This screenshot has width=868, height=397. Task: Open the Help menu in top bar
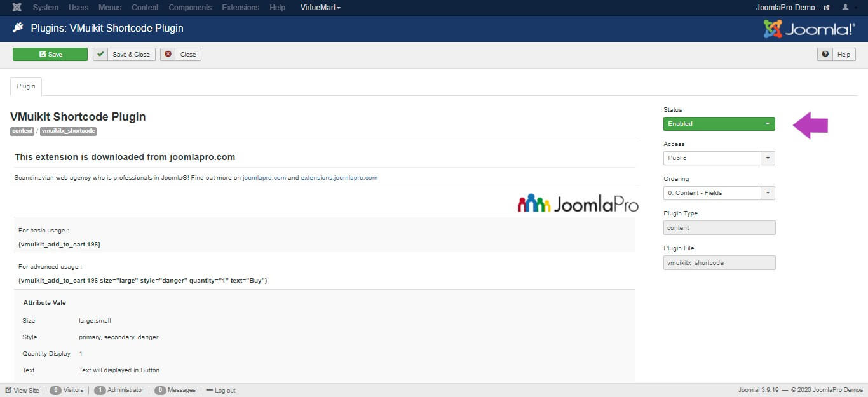point(277,8)
